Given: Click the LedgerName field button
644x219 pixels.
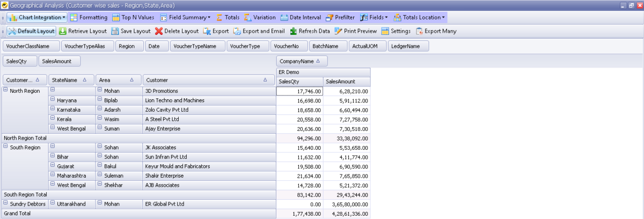Looking at the screenshot, I should tap(408, 46).
